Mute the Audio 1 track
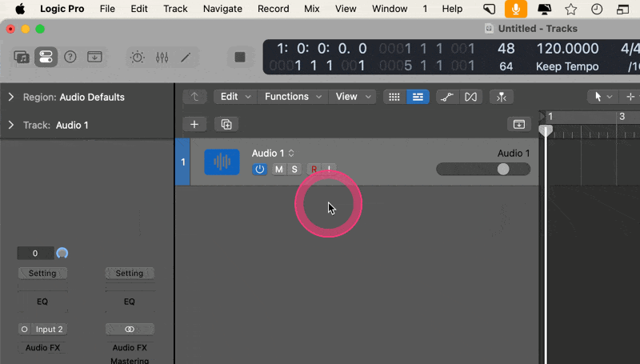This screenshot has width=640, height=364. (x=278, y=169)
